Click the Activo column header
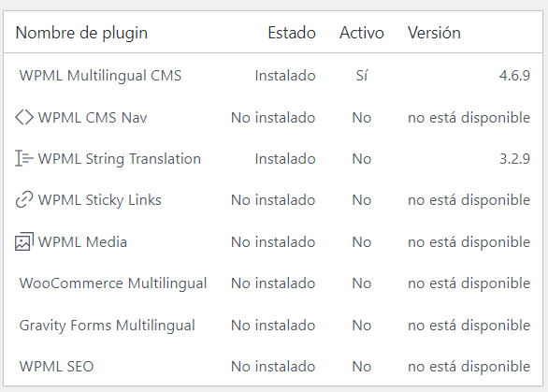Viewport: 548px width, 392px height. pos(362,33)
